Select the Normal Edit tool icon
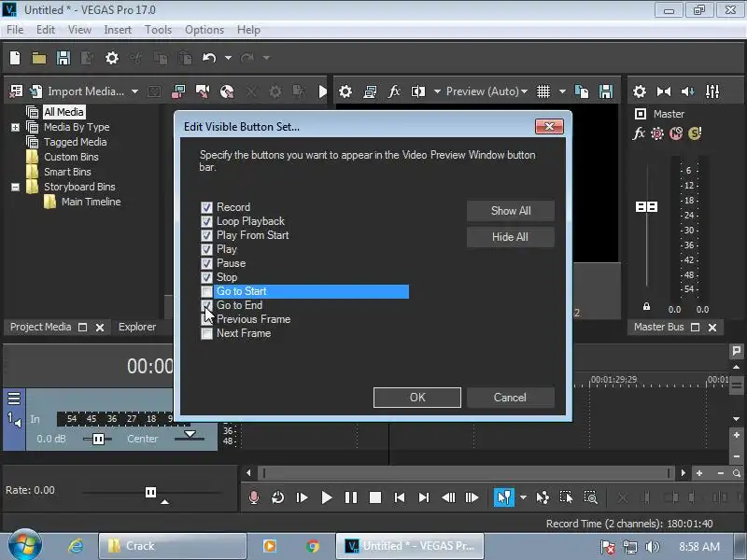The image size is (747, 560). [504, 497]
